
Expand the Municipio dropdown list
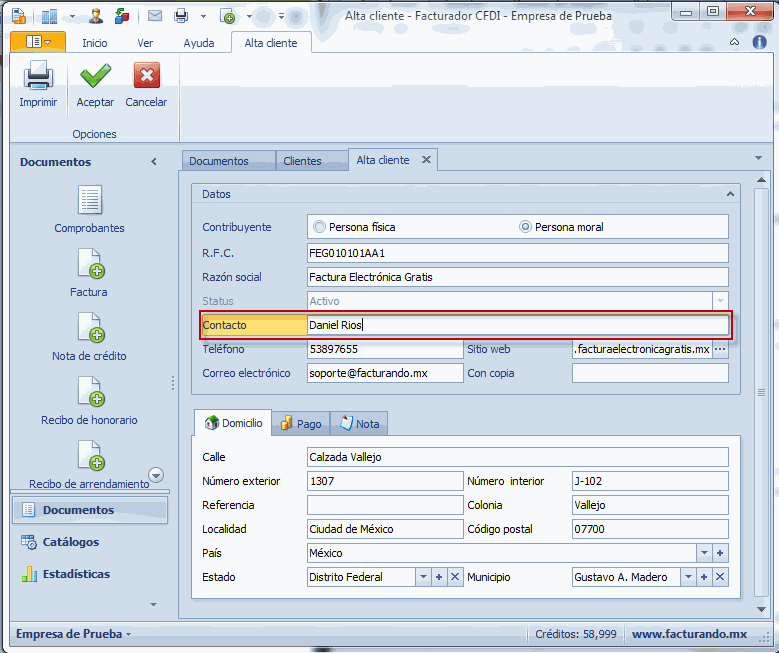pyautogui.click(x=688, y=577)
